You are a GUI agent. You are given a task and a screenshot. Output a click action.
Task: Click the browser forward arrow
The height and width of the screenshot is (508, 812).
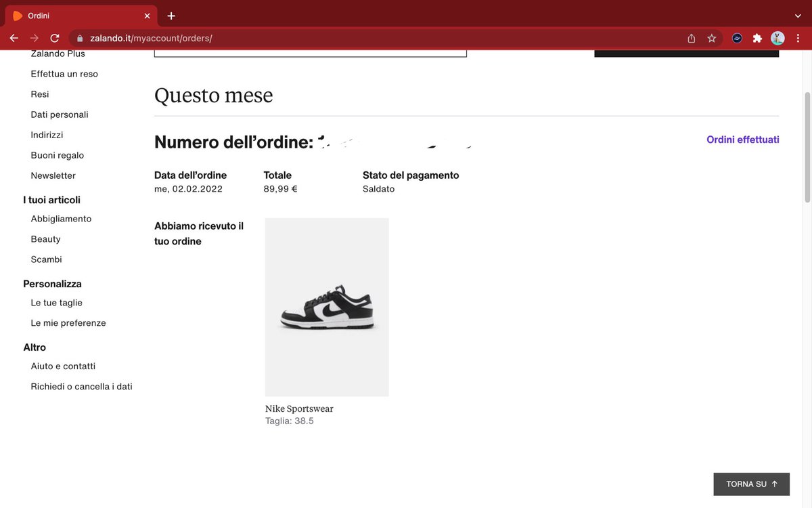point(34,38)
